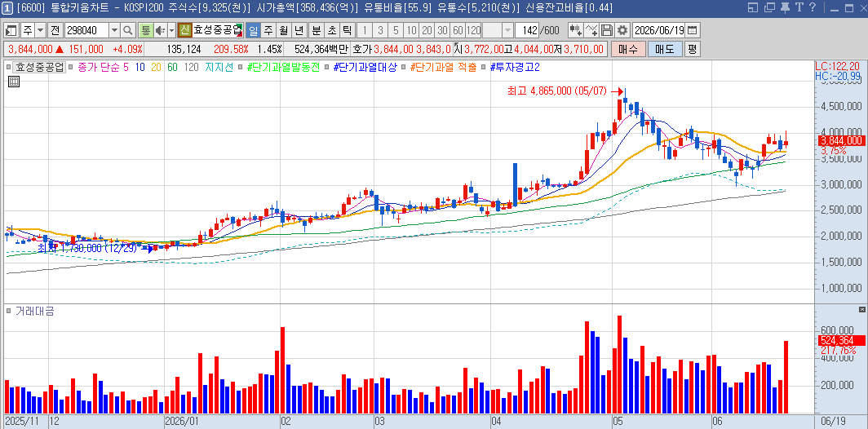
Task: Toggle the #단기과열 적출 indicator marker
Action: click(405, 68)
